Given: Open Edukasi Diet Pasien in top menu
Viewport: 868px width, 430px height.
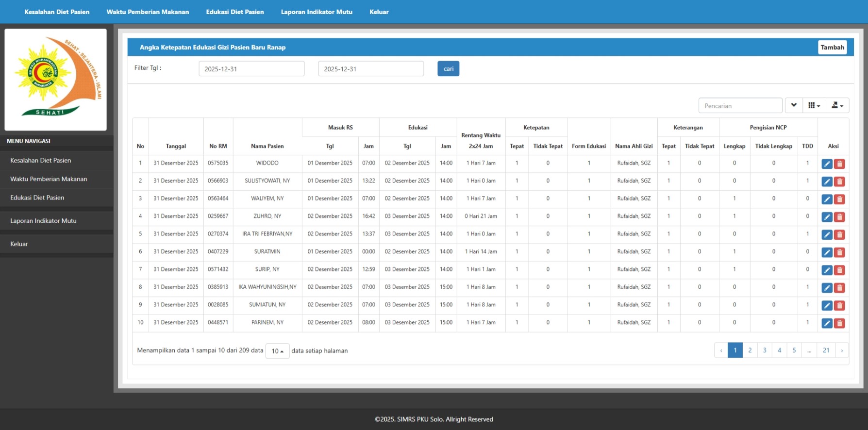Looking at the screenshot, I should [235, 12].
